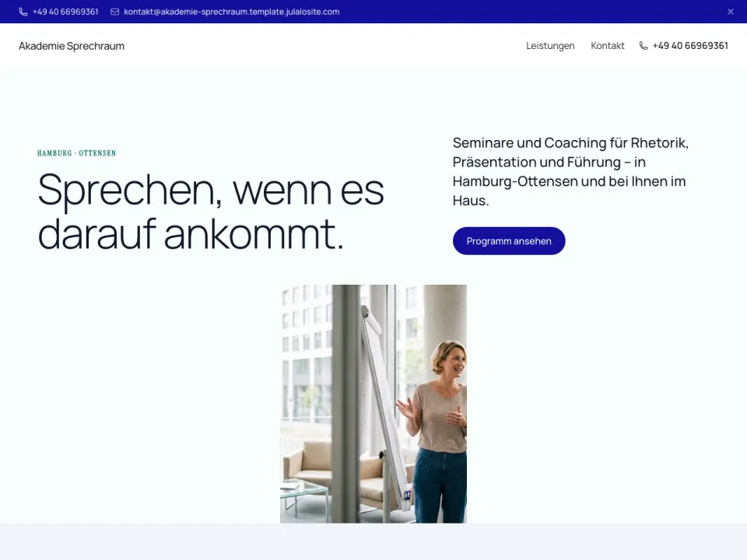The image size is (747, 560).
Task: Click the Programm ansehen button
Action: click(x=509, y=241)
